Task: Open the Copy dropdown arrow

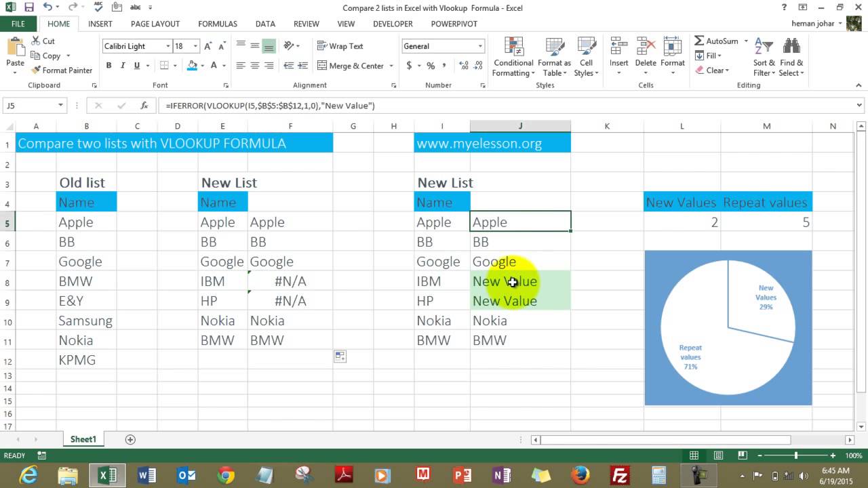Action: point(67,56)
